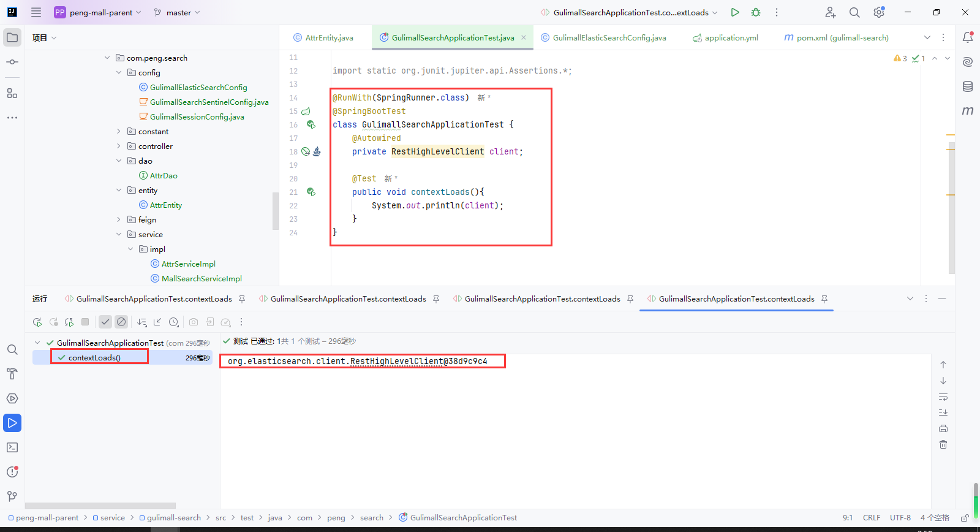Open the Find tool window magnifier icon
The height and width of the screenshot is (532, 980).
point(12,349)
